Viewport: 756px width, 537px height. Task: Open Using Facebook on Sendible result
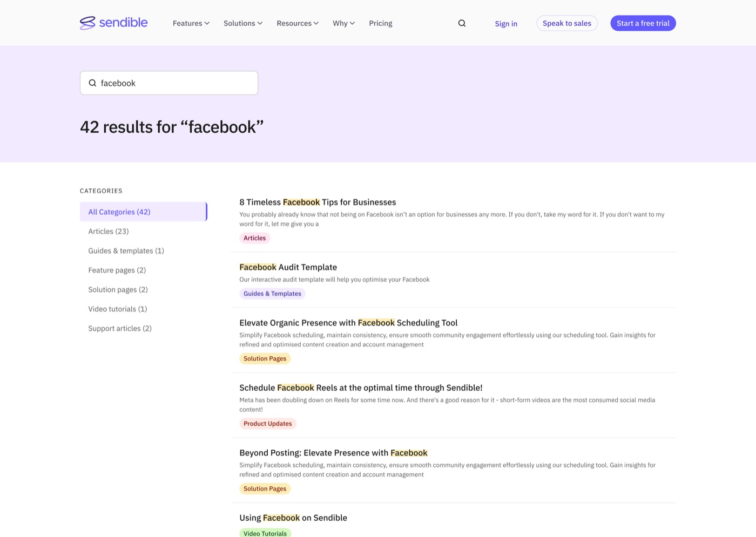click(293, 518)
